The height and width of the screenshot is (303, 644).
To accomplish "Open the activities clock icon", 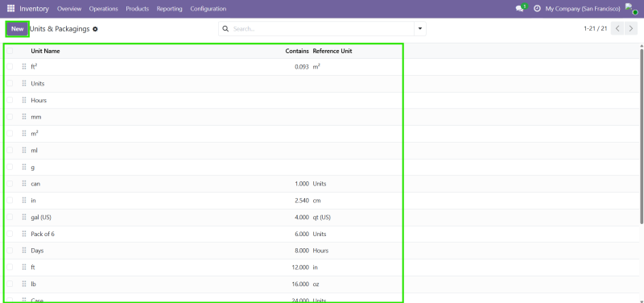I will pyautogui.click(x=537, y=9).
